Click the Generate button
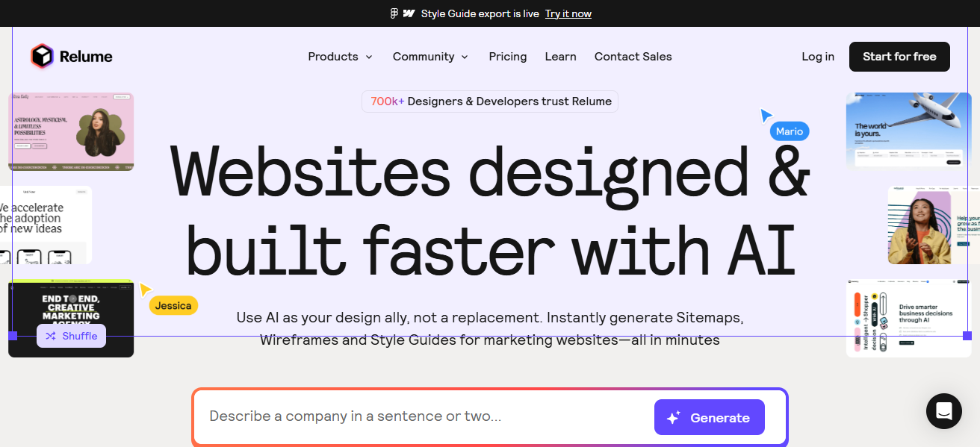Viewport: 980px width, 447px height. coord(710,417)
